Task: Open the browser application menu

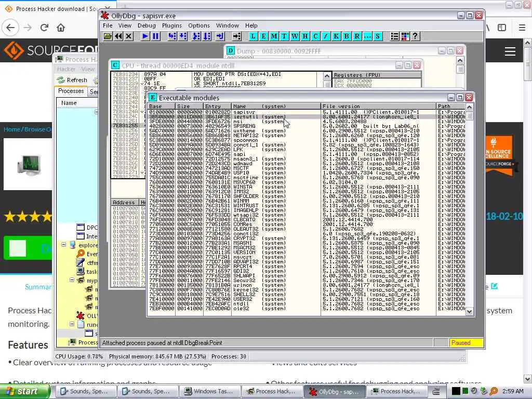Action: point(522,28)
